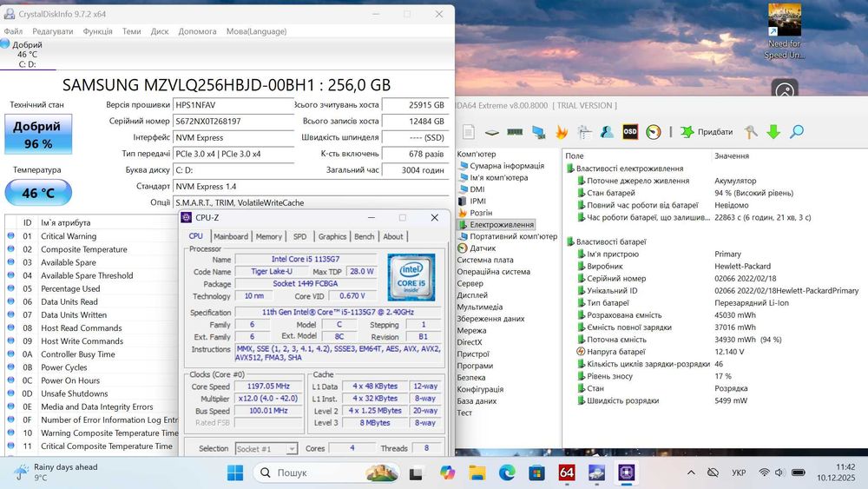The height and width of the screenshot is (489, 868).
Task: Expand Комп'ютер root node in AIDA64
Action: click(x=476, y=154)
